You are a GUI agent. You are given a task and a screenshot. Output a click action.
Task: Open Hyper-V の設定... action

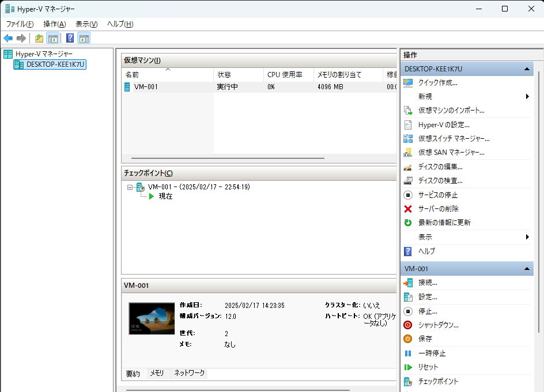click(444, 125)
